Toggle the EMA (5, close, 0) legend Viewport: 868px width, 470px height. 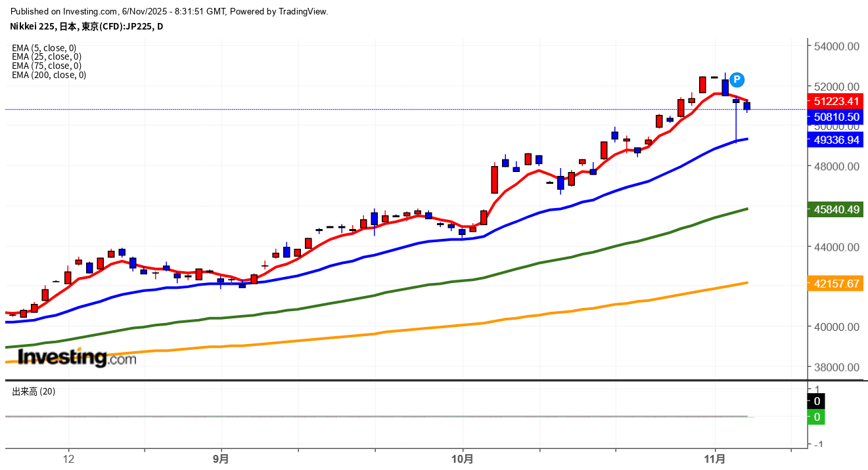44,48
